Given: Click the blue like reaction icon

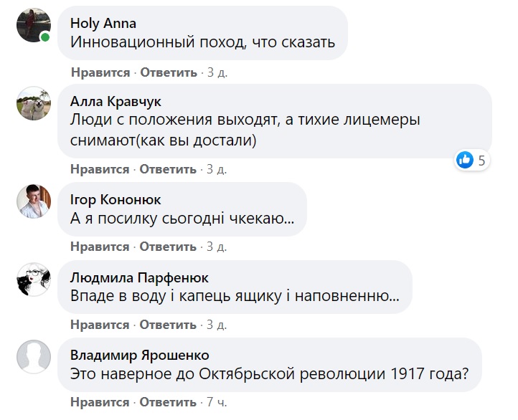Looking at the screenshot, I should coord(466,161).
